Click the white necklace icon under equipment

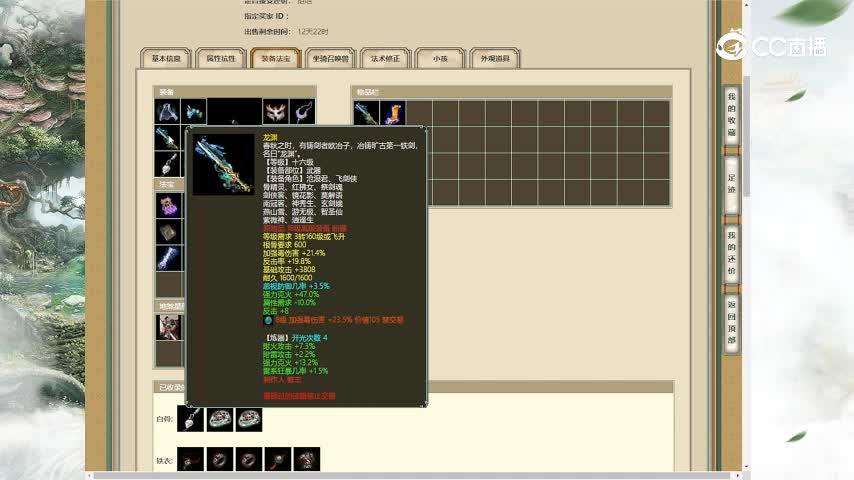tap(167, 164)
